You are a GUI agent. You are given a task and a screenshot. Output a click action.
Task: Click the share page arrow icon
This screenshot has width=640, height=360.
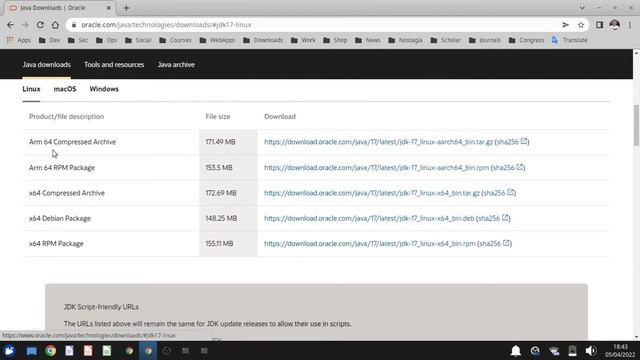565,25
